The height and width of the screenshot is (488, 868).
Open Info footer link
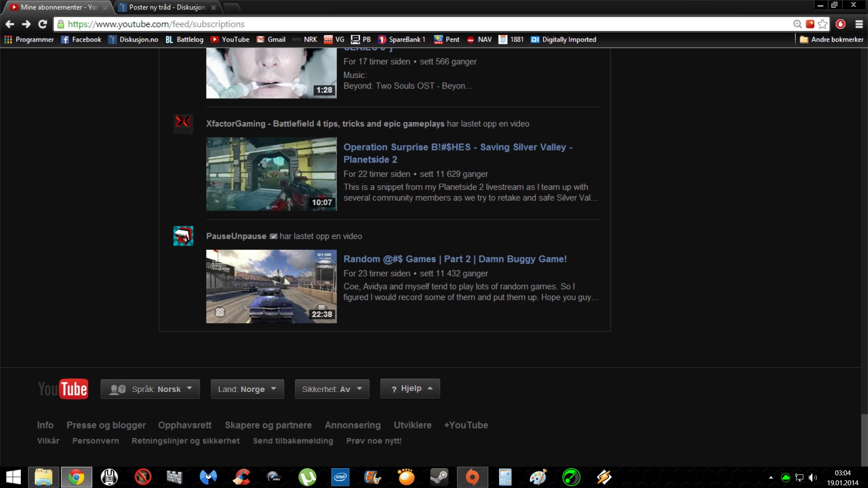point(45,425)
